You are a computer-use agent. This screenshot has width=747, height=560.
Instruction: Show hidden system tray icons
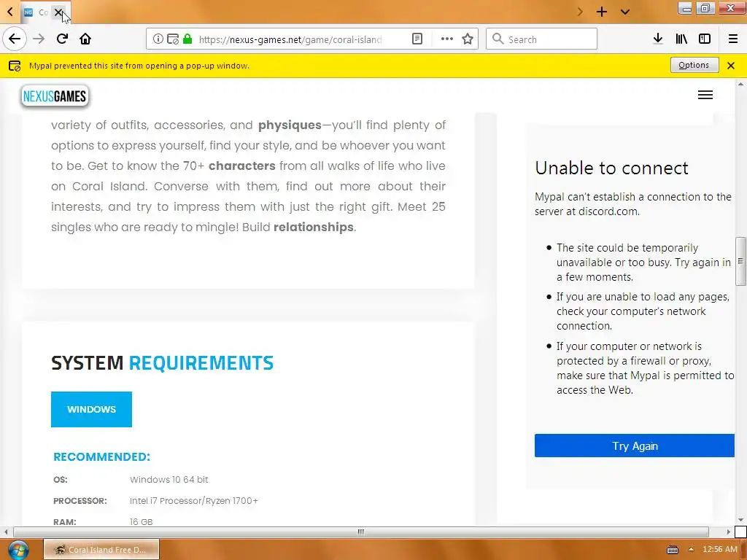click(692, 549)
